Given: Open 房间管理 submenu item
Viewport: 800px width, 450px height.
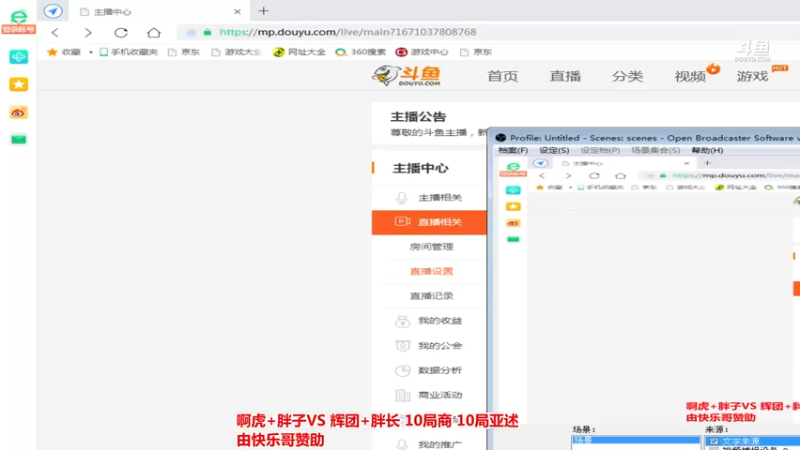Looking at the screenshot, I should coord(431,247).
